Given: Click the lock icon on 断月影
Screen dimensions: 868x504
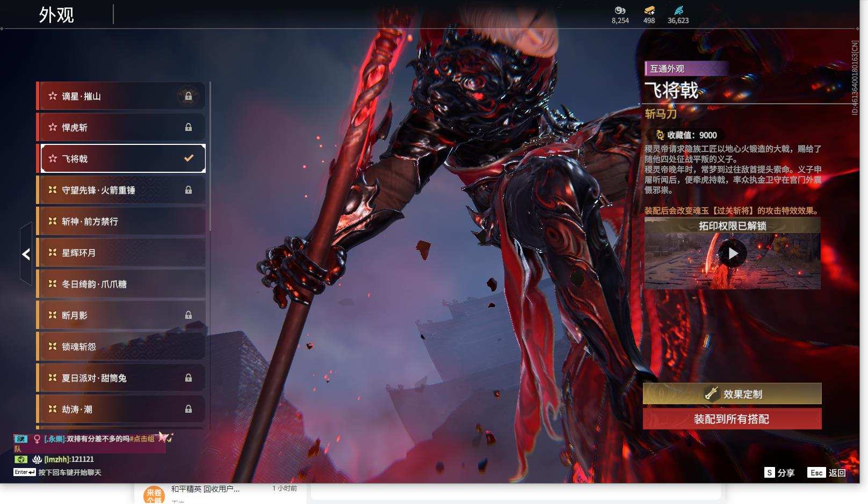Looking at the screenshot, I should coord(189,315).
